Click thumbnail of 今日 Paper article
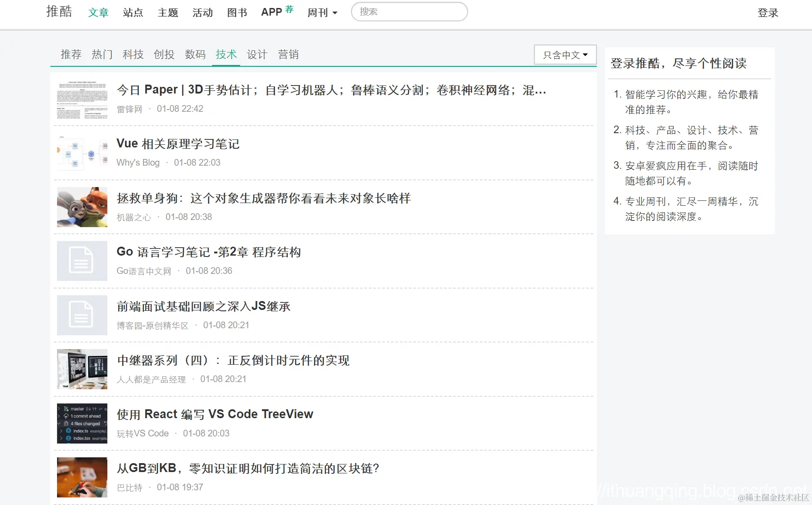The width and height of the screenshot is (812, 505). 82,99
